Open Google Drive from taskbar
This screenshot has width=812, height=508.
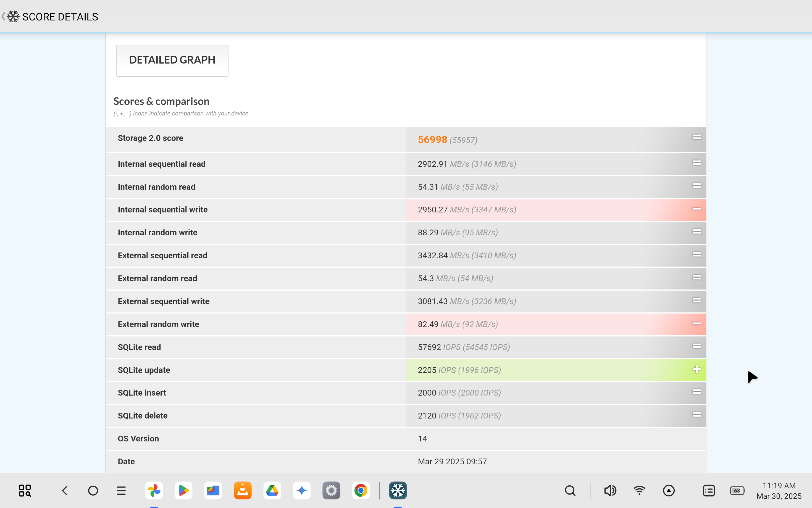(272, 491)
